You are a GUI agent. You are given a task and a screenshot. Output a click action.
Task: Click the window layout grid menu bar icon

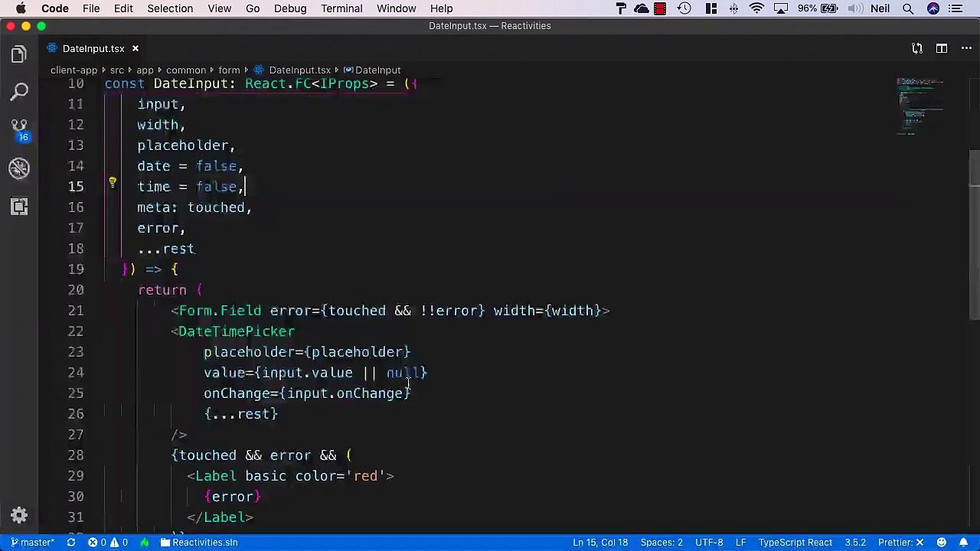click(711, 8)
